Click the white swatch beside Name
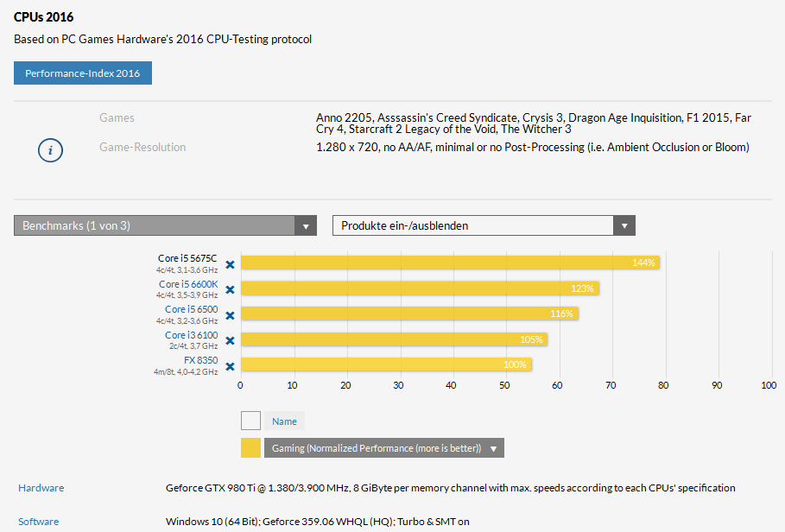This screenshot has height=532, width=785. [x=250, y=421]
